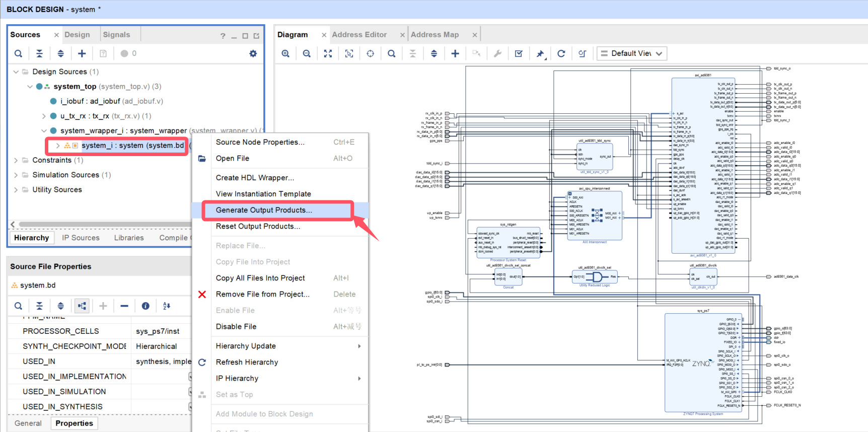The image size is (868, 432).
Task: Add IP with the Diagram plus icon
Action: [x=455, y=53]
